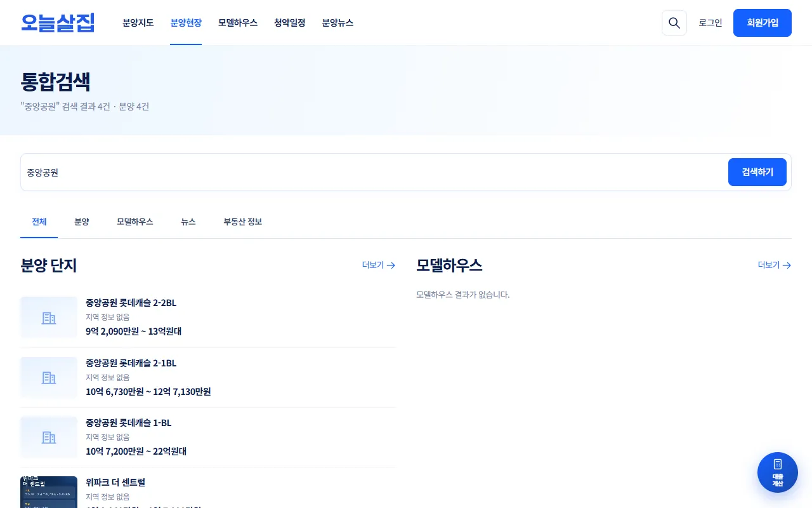812x508 pixels.
Task: Click price 9억 2,090만원 ~ 13억원대
Action: click(134, 331)
